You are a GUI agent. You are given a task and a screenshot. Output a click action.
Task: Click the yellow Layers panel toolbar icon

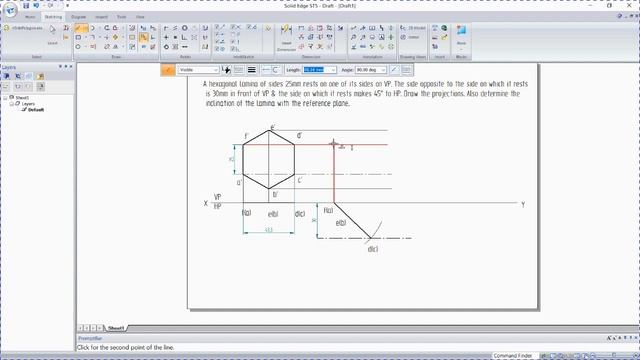pos(40,76)
